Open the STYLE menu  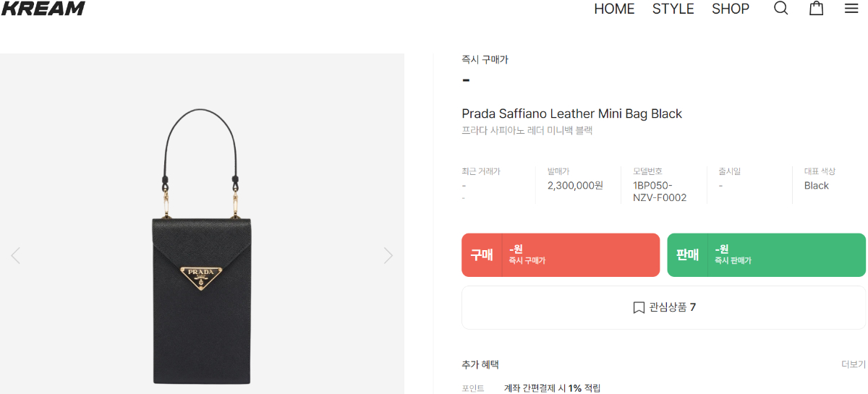(x=673, y=9)
